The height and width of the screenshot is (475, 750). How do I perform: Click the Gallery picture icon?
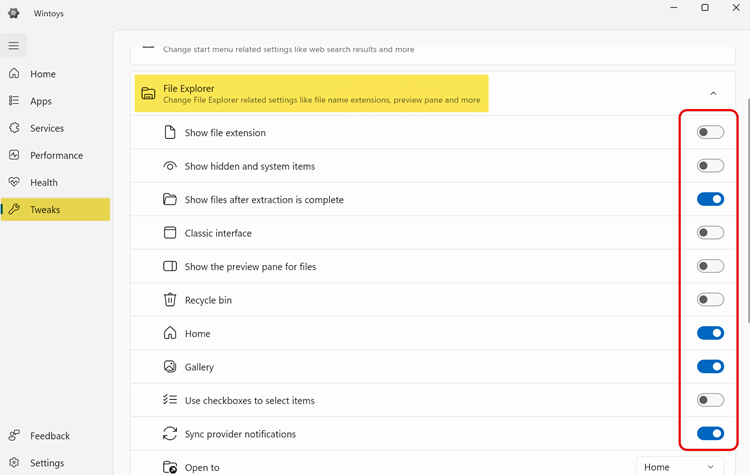click(170, 367)
